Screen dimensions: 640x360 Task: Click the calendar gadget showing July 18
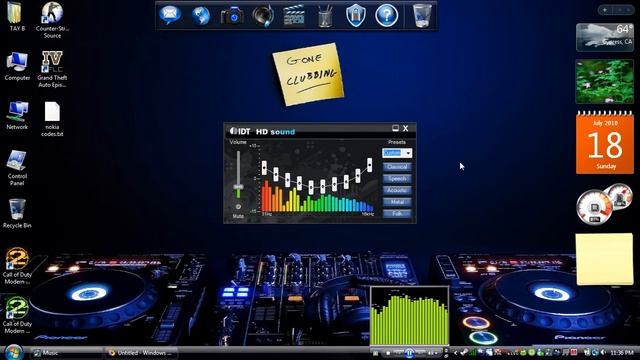(x=604, y=142)
